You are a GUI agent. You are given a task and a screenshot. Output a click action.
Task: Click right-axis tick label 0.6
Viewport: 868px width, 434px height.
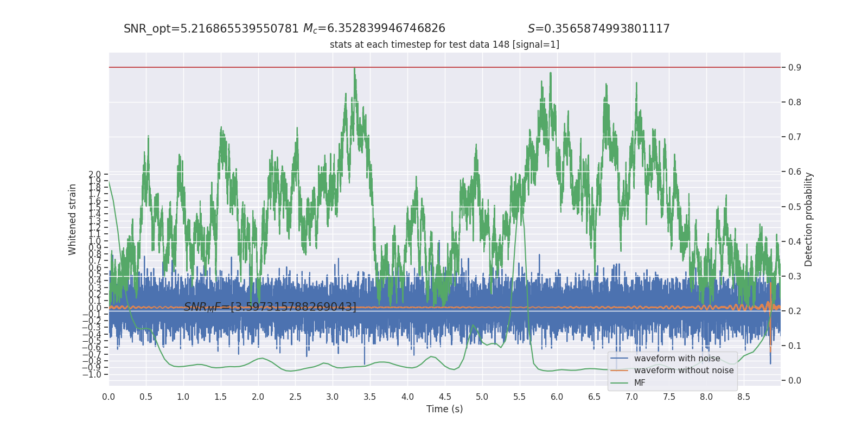(x=795, y=171)
